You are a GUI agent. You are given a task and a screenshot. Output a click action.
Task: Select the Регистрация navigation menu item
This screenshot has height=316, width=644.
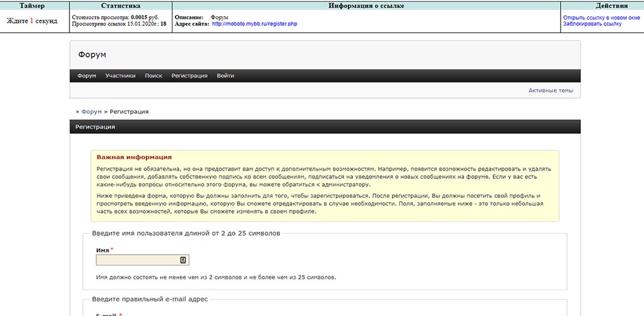(189, 76)
